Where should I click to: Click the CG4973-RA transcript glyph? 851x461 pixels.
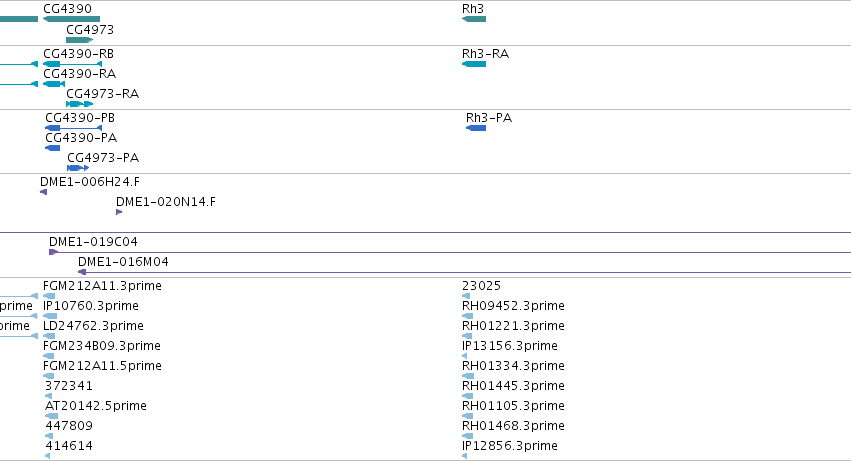80,104
